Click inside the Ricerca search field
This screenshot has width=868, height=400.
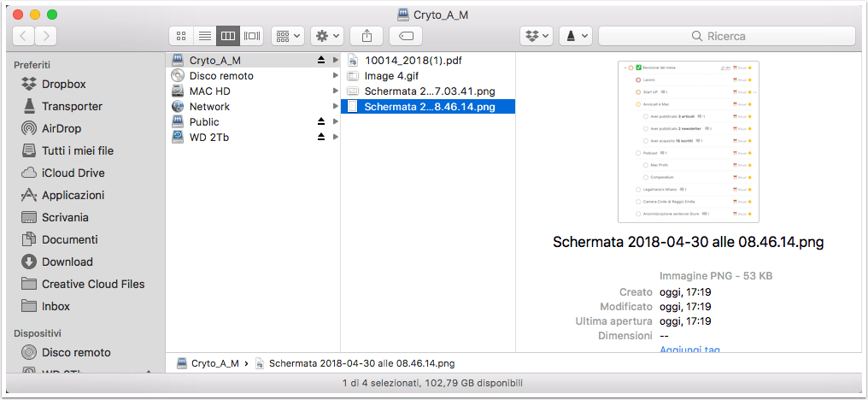pyautogui.click(x=727, y=36)
